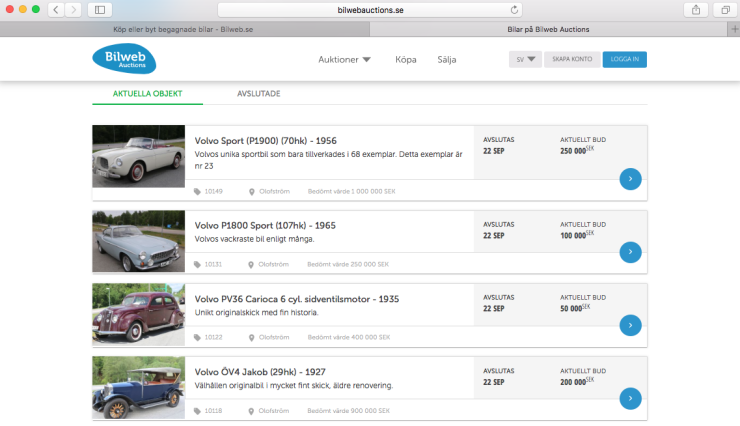Click the tag icon beside 10118

click(x=197, y=411)
